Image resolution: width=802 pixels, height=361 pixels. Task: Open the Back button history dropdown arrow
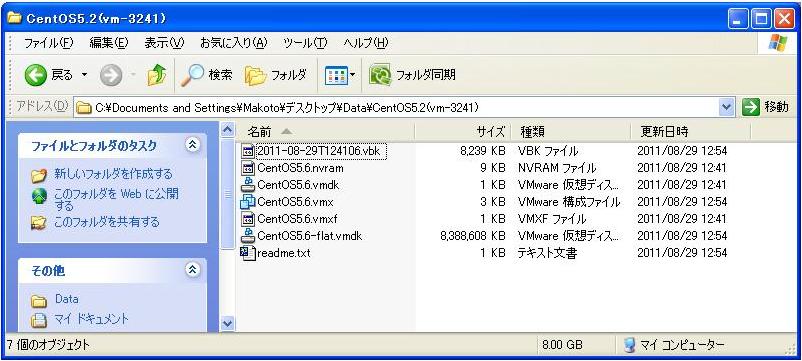pyautogui.click(x=84, y=76)
